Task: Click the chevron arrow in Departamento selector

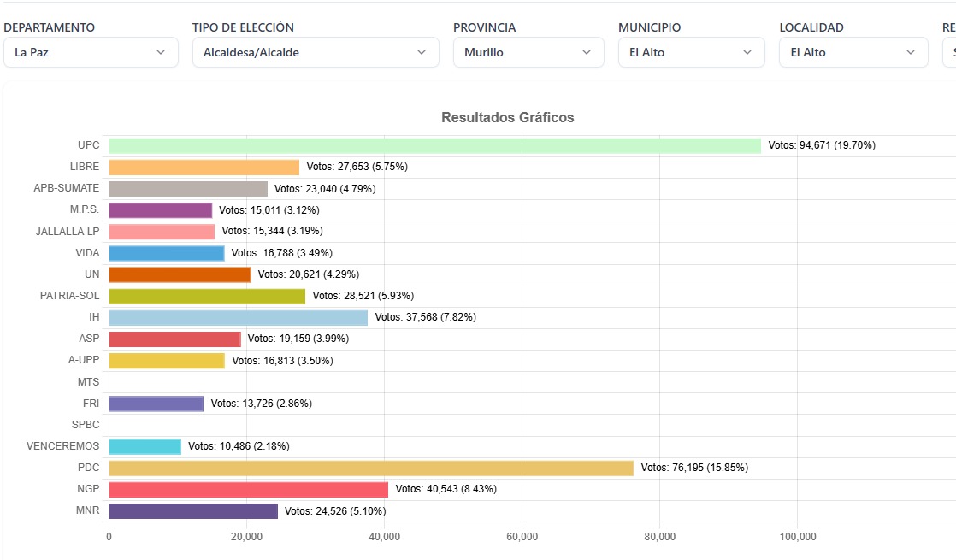Action: (x=161, y=52)
